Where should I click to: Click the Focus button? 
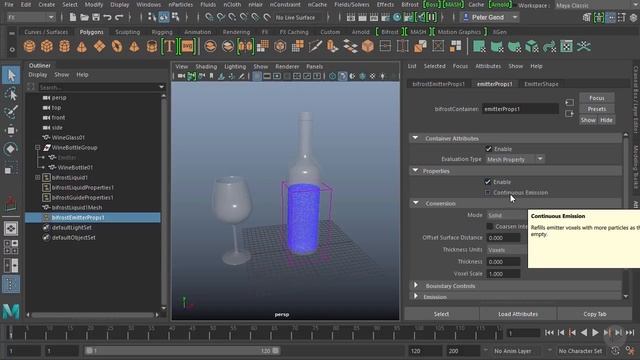[597, 98]
